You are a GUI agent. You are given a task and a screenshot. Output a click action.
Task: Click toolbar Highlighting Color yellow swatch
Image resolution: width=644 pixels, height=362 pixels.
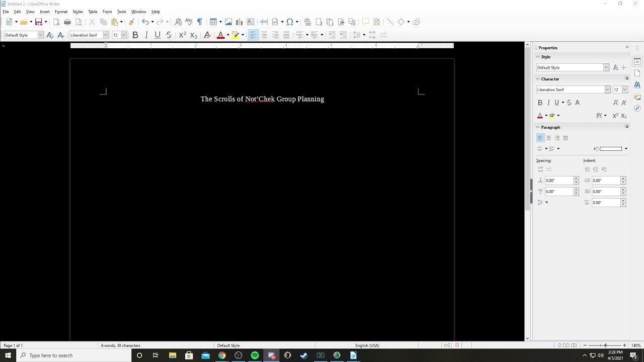click(235, 35)
